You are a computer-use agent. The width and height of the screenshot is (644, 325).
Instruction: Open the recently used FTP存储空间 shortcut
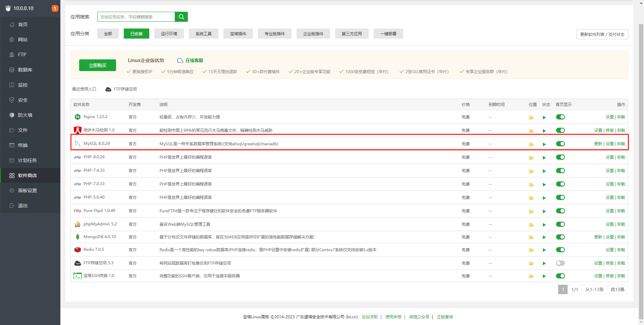(121, 89)
